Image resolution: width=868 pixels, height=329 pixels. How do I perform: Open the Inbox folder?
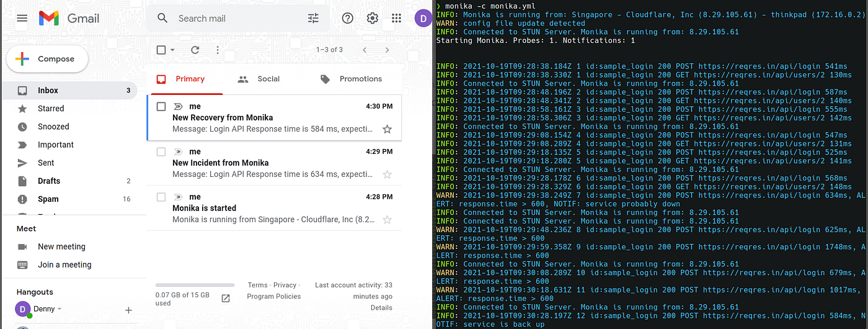pos(69,90)
